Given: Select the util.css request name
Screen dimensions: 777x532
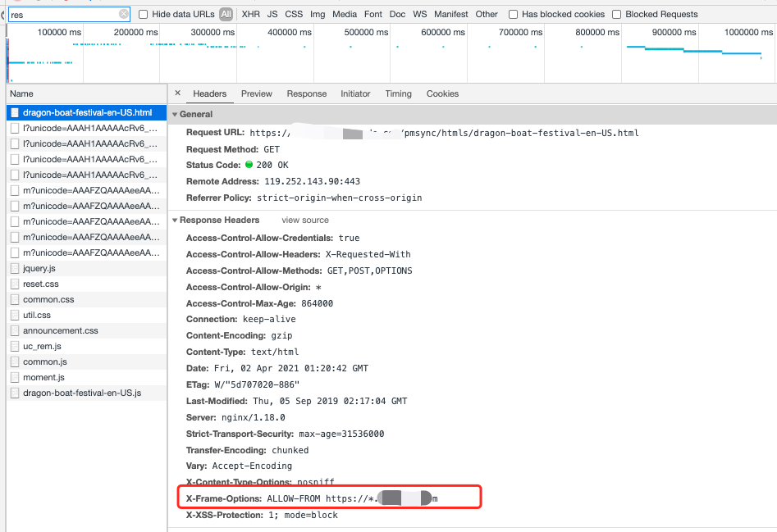Looking at the screenshot, I should [37, 316].
